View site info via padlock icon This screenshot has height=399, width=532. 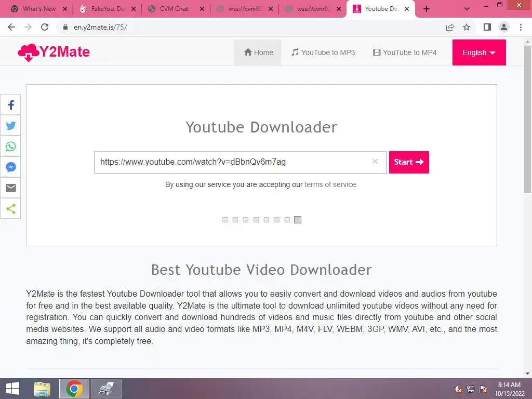[x=65, y=27]
